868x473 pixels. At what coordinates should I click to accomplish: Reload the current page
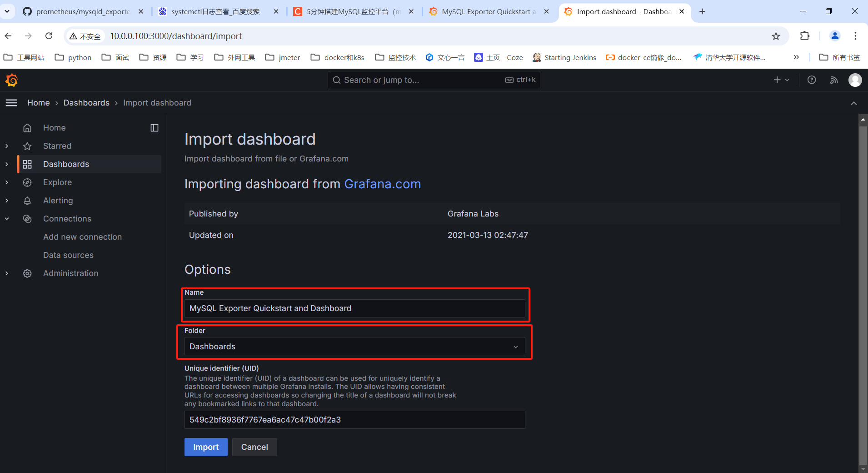click(x=49, y=36)
